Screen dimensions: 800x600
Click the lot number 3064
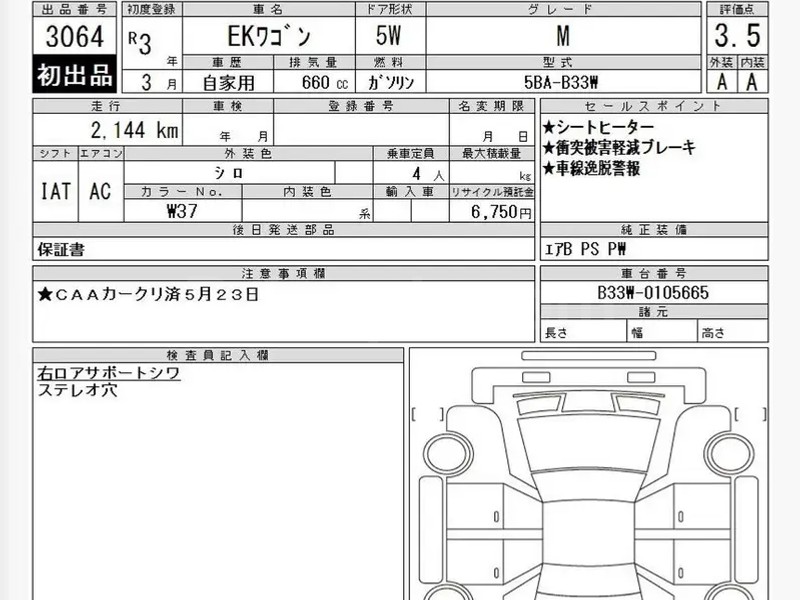coord(75,38)
